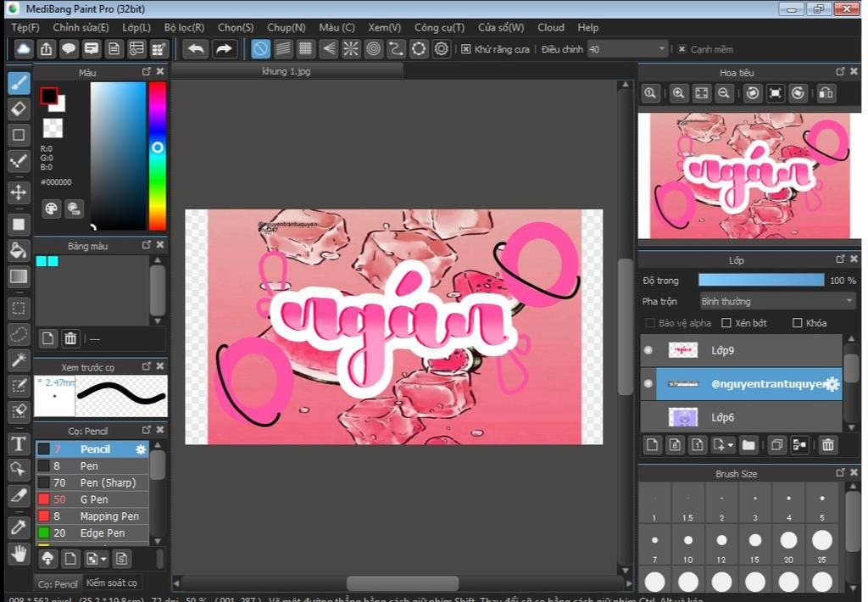
Task: Select the Eyedropper tool
Action: (x=19, y=527)
